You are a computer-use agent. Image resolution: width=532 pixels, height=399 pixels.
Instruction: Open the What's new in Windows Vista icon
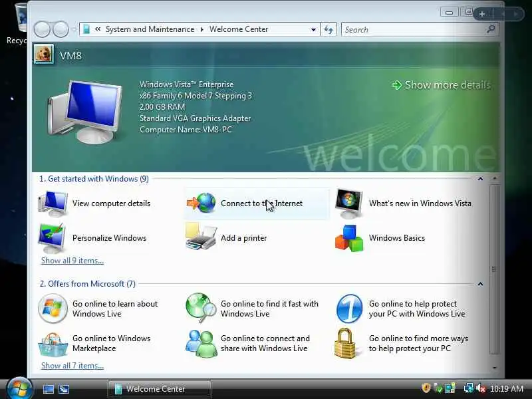349,203
